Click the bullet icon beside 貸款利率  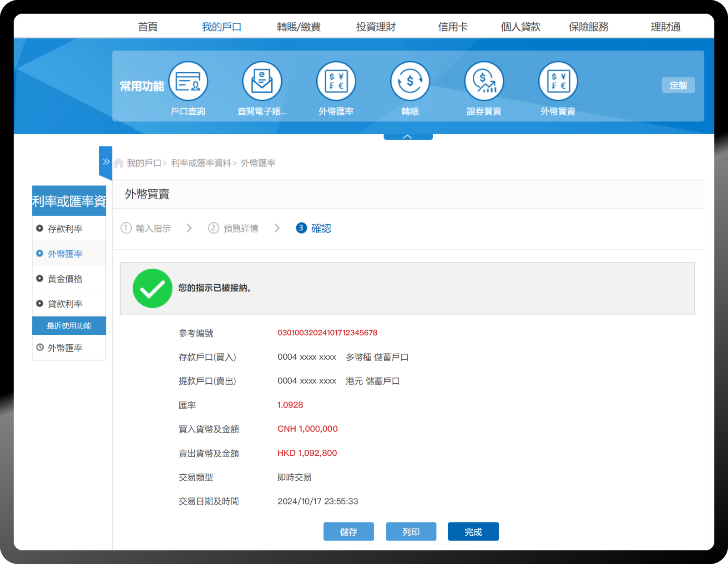coord(40,303)
